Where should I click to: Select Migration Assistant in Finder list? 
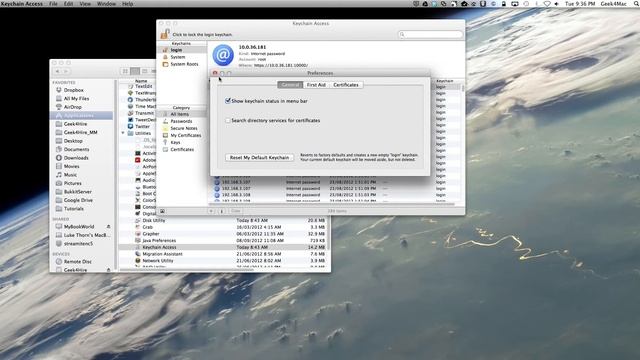pos(224,254)
